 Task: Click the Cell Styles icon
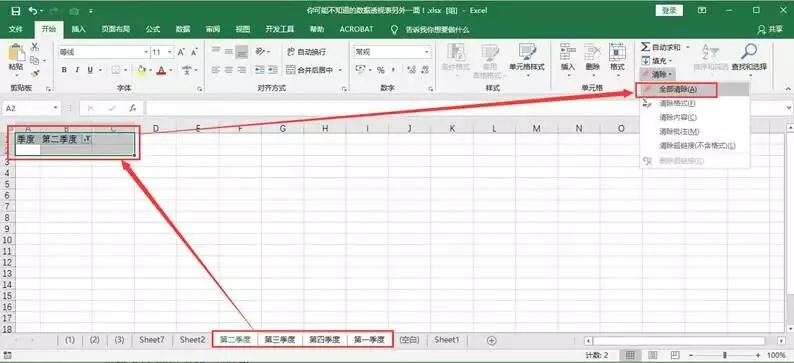[x=527, y=52]
